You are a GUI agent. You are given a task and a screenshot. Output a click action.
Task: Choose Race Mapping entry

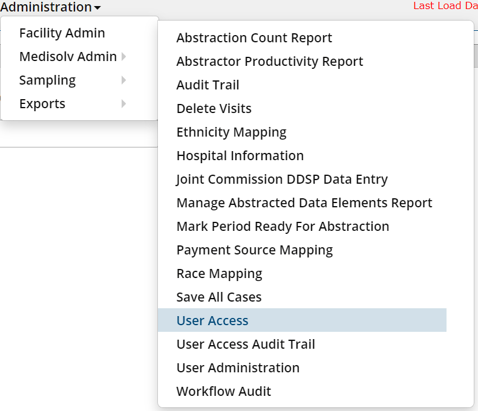(219, 274)
